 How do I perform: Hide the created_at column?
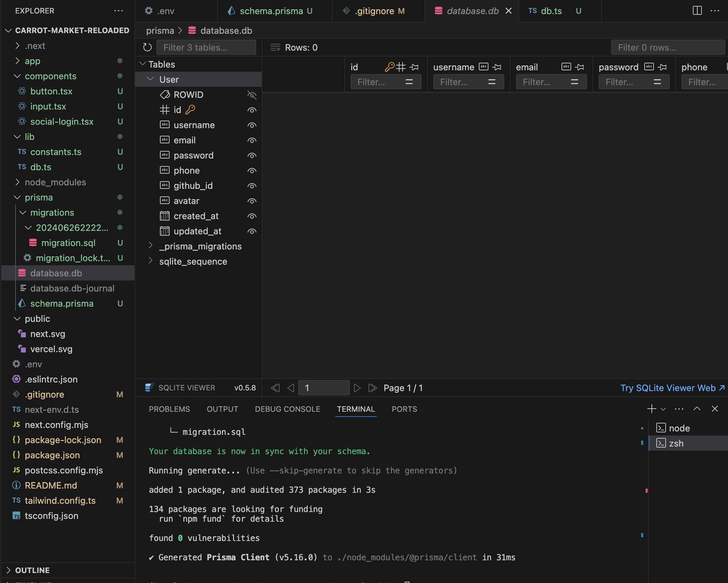[252, 216]
